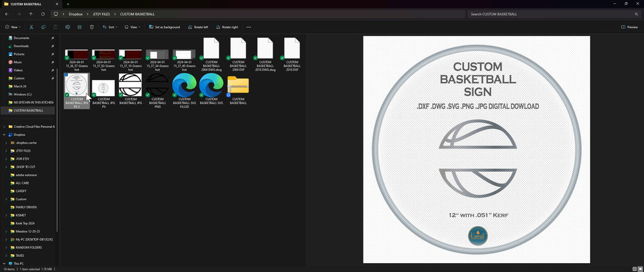Click CUSTOM BASKETBALL in the breadcrumb
Screen dimensions: 644x272
[x=137, y=14]
